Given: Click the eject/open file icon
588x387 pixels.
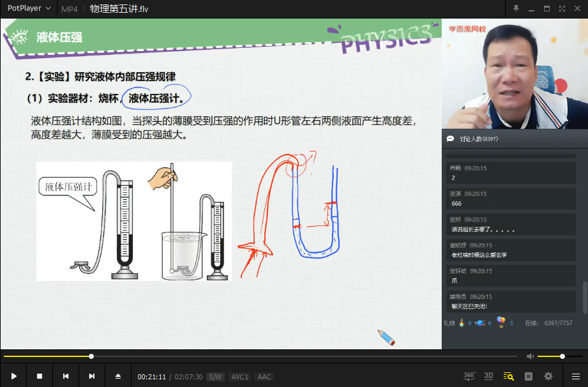Looking at the screenshot, I should (x=118, y=376).
